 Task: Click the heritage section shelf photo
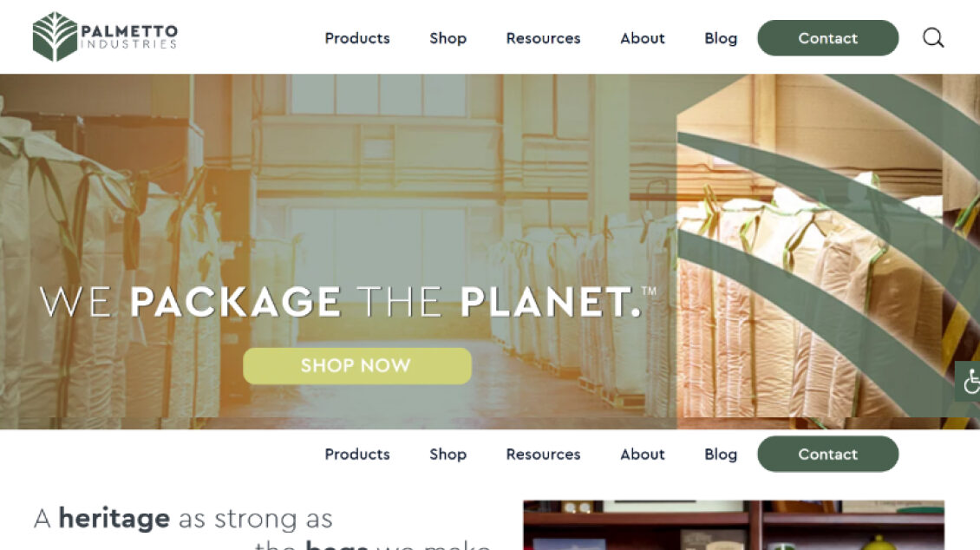(x=734, y=525)
